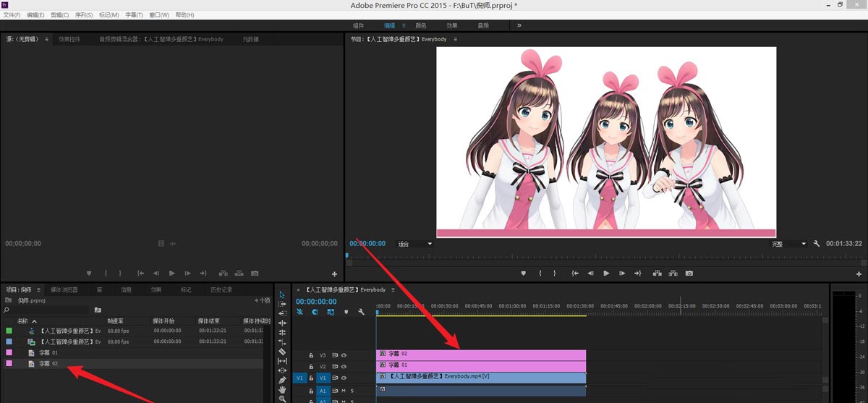Select the Razor tool in tools panel

coord(282,352)
